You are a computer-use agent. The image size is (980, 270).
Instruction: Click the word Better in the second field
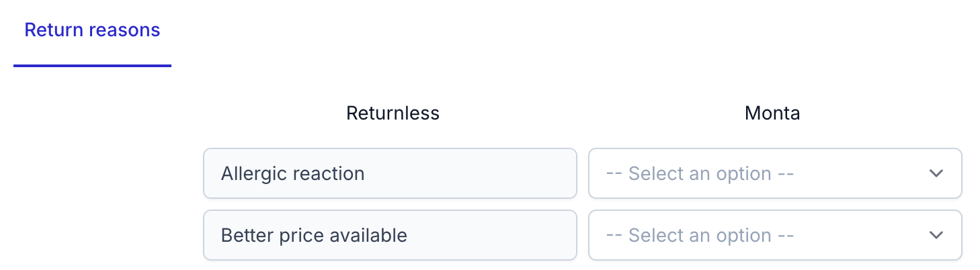pos(244,236)
